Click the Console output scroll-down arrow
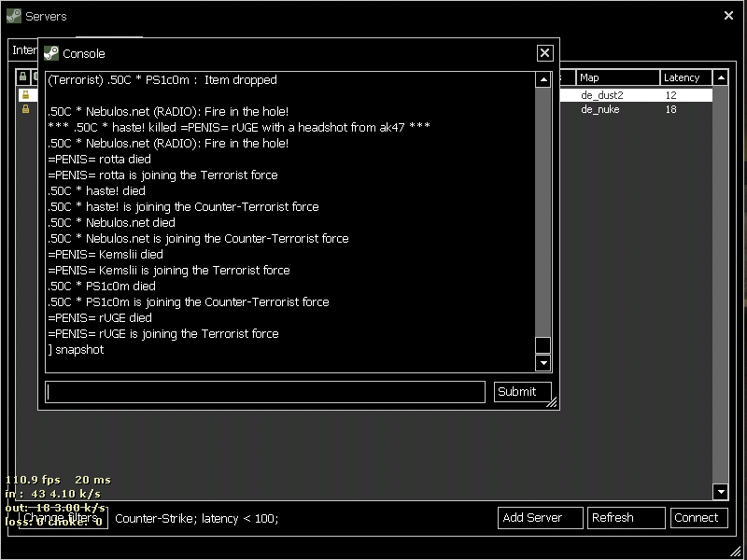 (x=543, y=363)
